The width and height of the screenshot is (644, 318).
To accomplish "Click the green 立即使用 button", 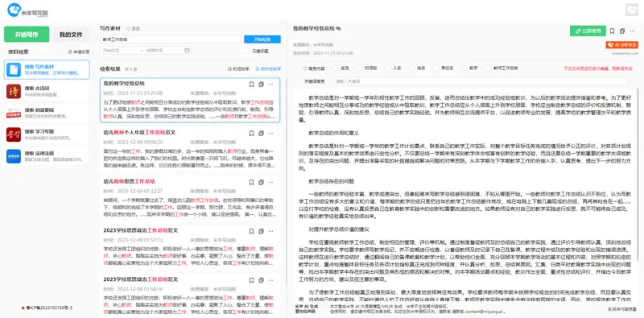I will click(x=588, y=31).
